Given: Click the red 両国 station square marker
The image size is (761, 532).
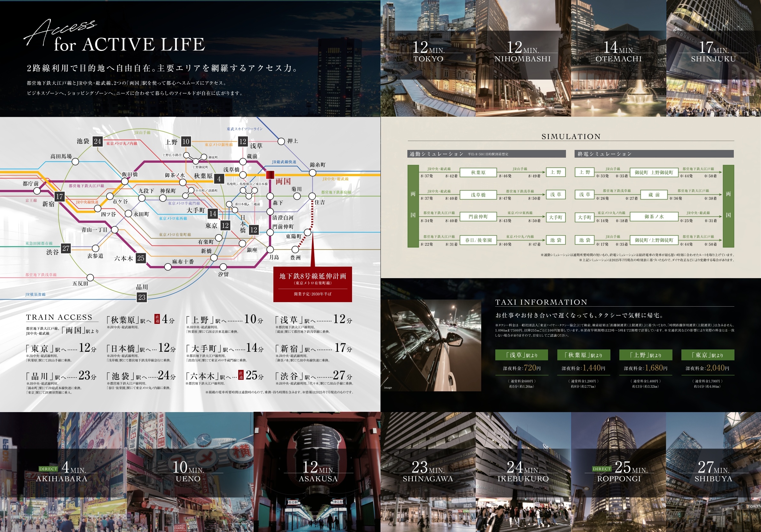Looking at the screenshot, I should point(270,174).
